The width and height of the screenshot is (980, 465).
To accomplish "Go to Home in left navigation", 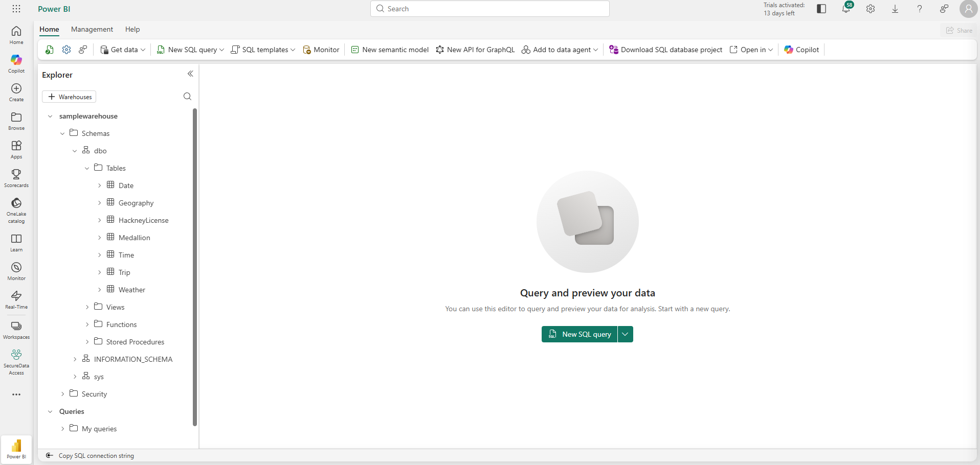I will click(16, 35).
